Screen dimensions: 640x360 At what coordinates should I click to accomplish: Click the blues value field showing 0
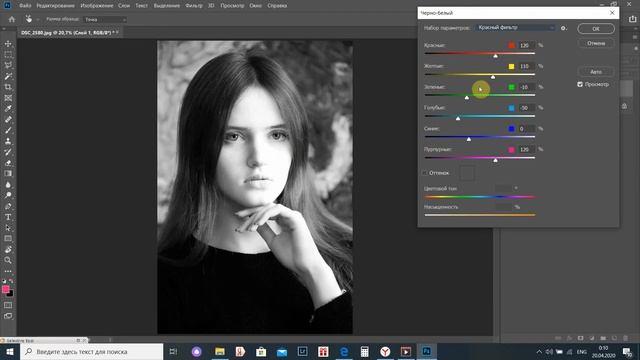526,129
